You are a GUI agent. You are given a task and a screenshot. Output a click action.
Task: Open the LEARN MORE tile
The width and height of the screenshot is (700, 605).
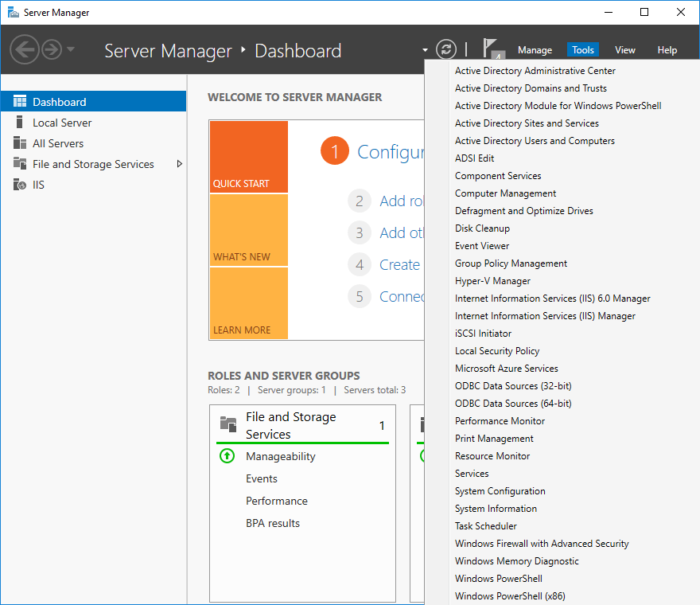point(249,303)
